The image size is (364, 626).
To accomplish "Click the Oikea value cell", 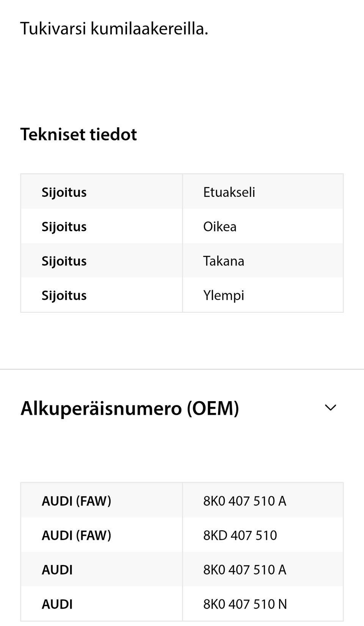I will coord(220,226).
